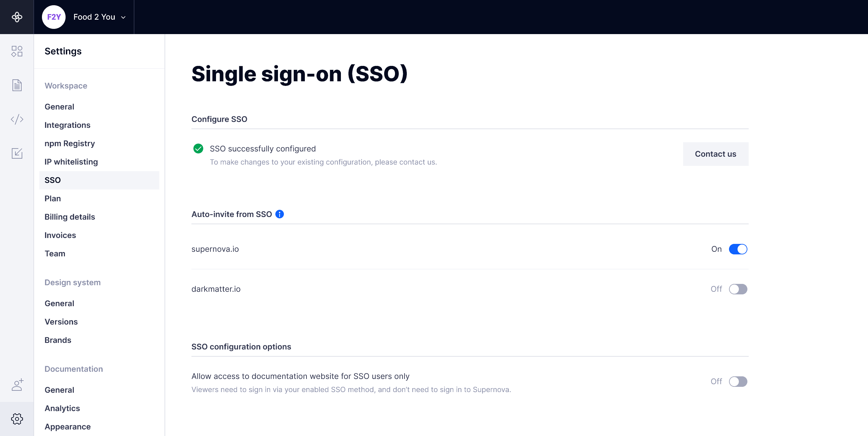Click the Contact us button

[x=715, y=154]
